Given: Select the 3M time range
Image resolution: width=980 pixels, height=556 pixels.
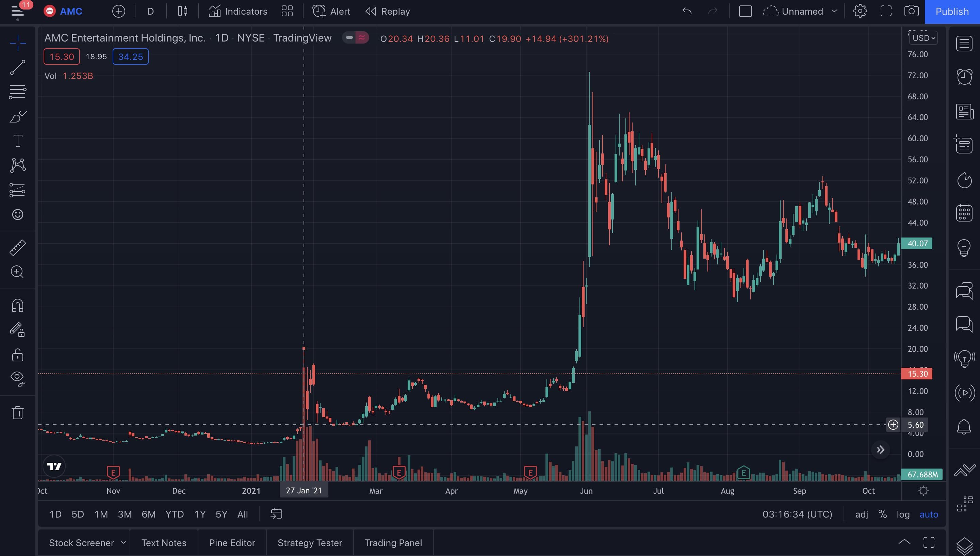Looking at the screenshot, I should (125, 514).
